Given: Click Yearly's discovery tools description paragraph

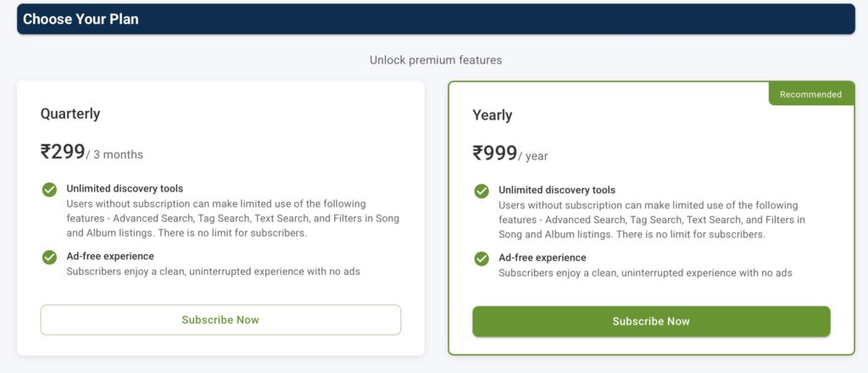Looking at the screenshot, I should click(x=651, y=220).
